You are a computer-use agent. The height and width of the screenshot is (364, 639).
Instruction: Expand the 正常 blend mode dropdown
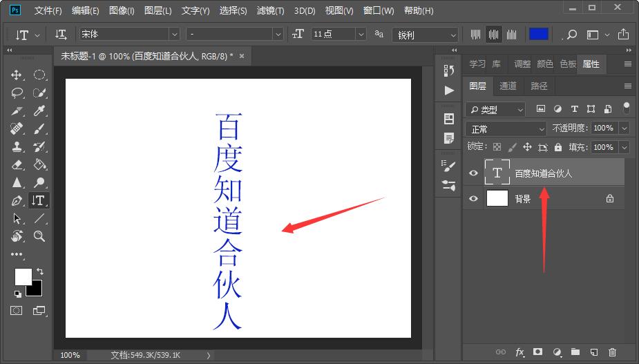point(508,128)
